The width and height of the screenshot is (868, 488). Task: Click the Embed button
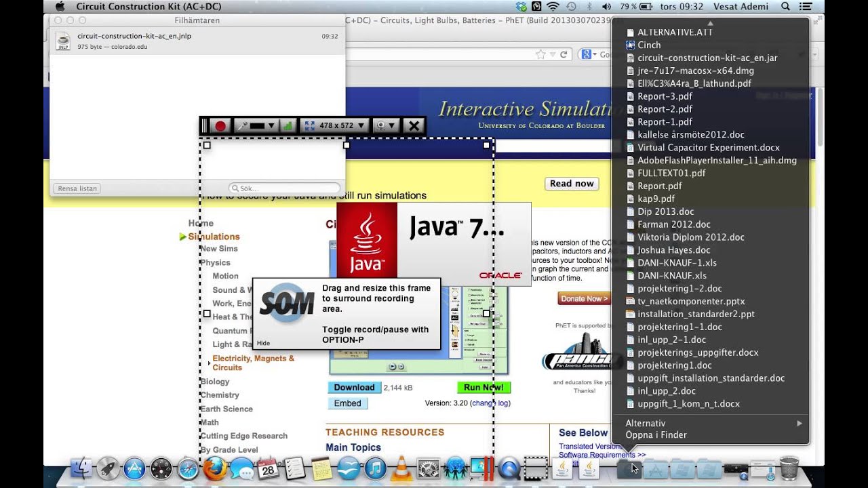(x=348, y=403)
